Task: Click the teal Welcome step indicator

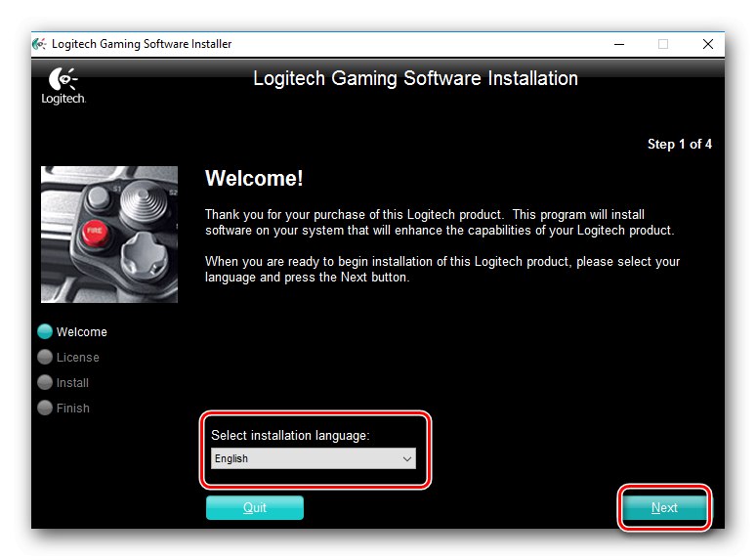Action: (45, 332)
